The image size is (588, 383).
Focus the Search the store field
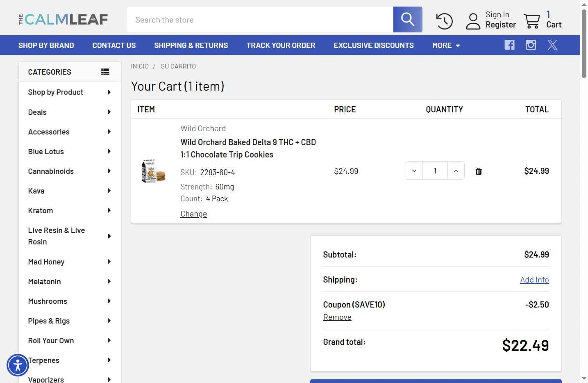260,19
